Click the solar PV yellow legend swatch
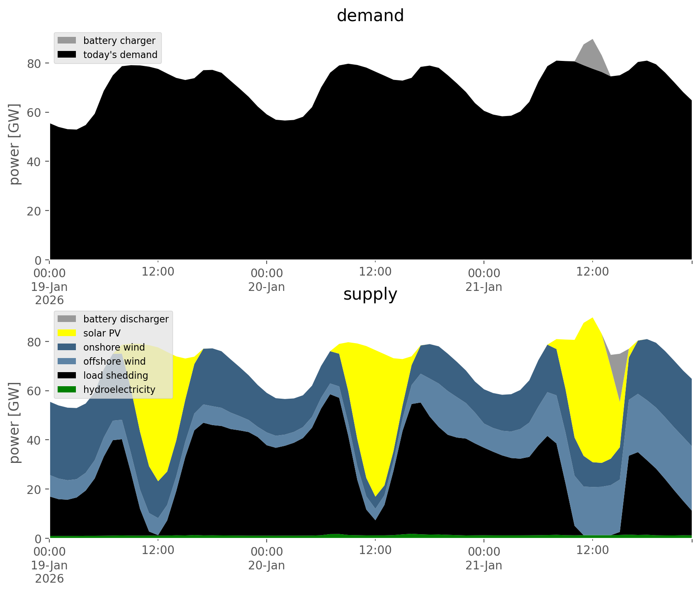Viewport: 700px width, 593px height. click(x=67, y=333)
